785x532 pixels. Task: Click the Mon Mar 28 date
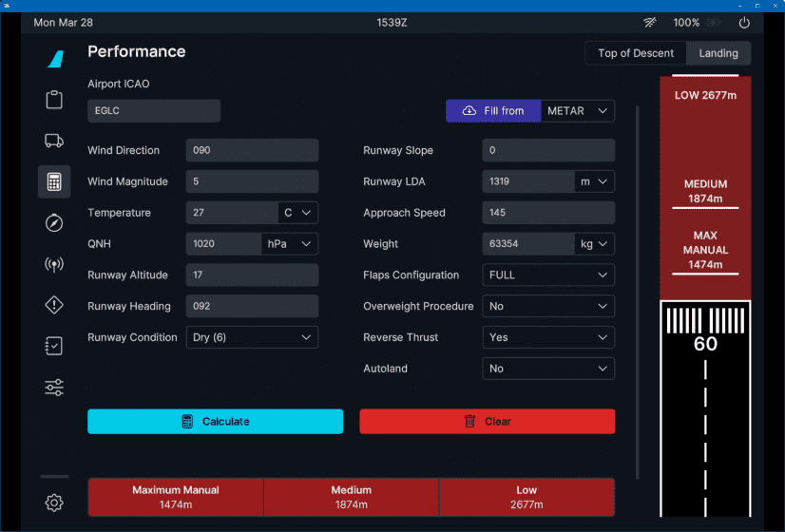tap(63, 23)
